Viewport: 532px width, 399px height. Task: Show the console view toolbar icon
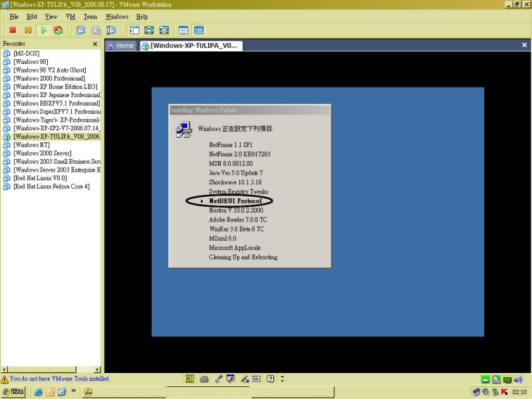click(x=198, y=30)
